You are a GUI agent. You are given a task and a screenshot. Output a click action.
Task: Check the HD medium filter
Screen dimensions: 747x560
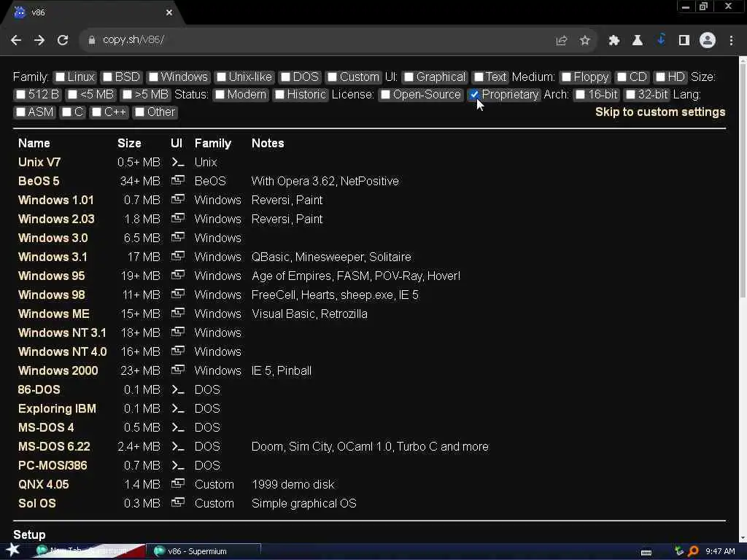point(660,77)
